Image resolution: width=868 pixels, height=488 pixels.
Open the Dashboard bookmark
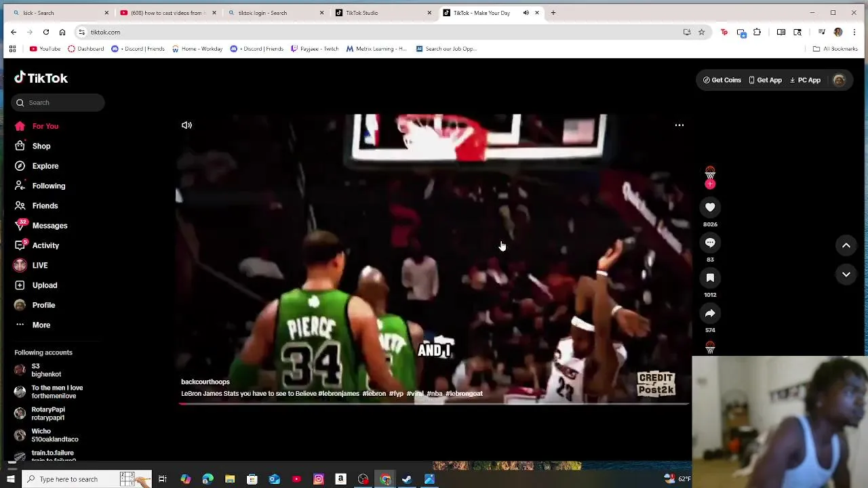(85, 49)
